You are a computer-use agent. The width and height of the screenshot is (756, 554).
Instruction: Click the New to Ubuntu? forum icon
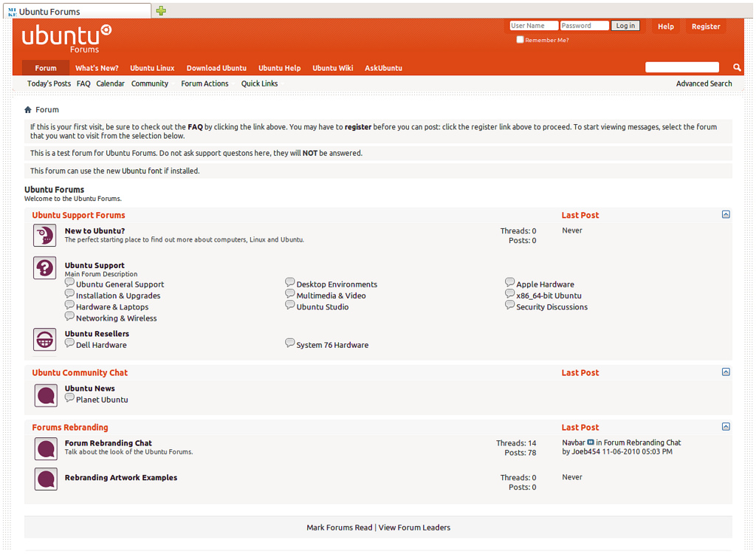[45, 236]
